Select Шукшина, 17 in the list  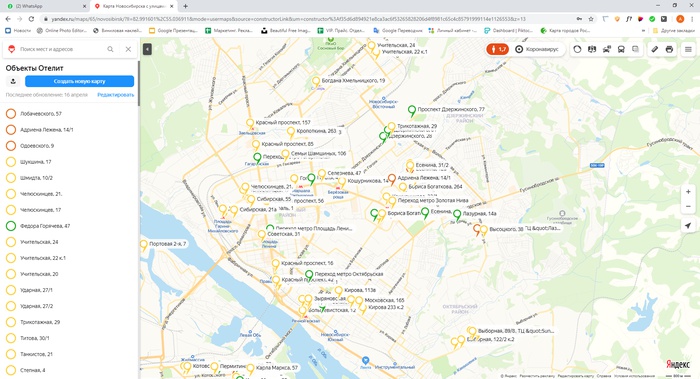click(x=69, y=162)
